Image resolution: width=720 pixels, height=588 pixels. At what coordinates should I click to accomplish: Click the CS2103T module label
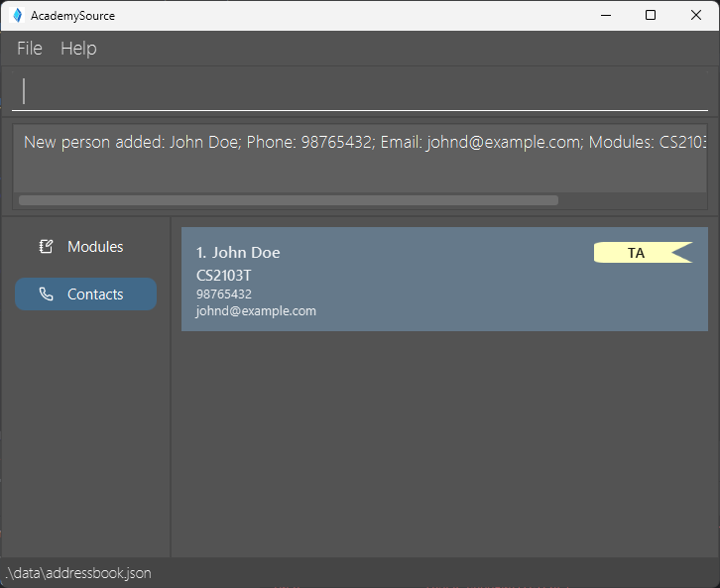pos(224,275)
